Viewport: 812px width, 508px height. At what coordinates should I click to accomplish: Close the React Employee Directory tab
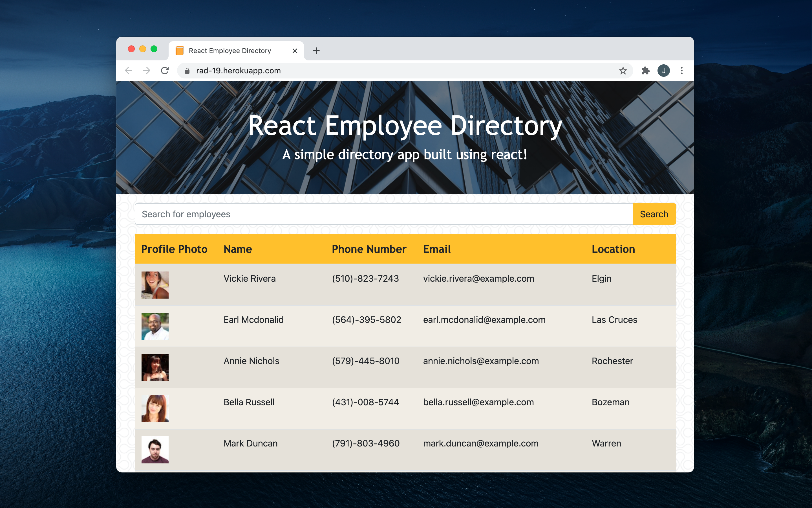click(295, 51)
